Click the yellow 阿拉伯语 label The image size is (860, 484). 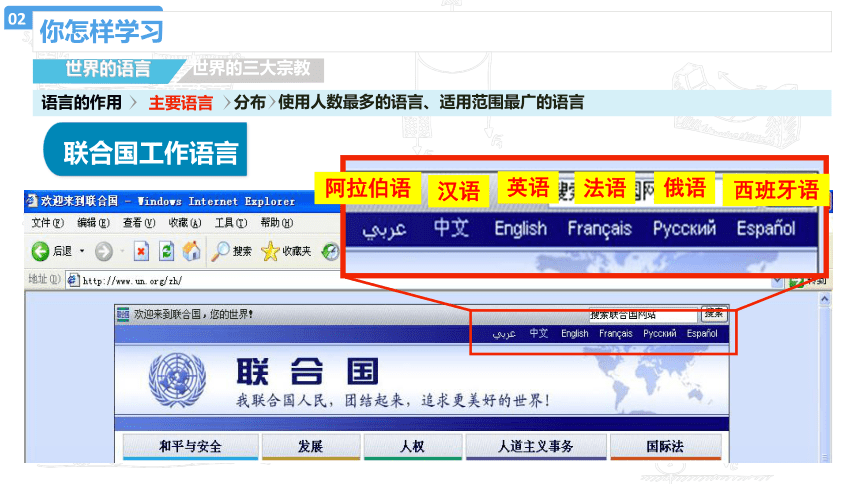point(367,188)
